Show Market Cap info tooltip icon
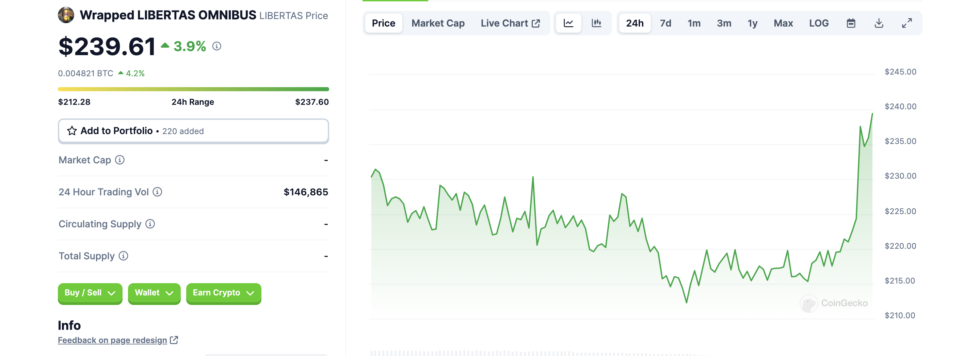 119,160
